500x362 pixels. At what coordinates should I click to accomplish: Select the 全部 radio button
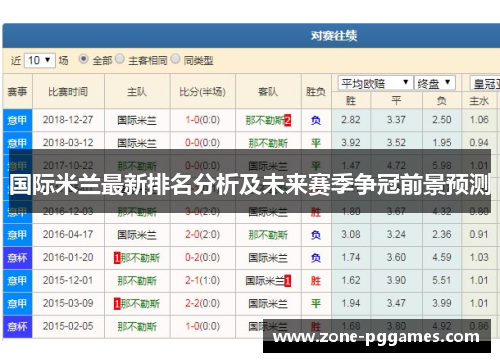(x=83, y=59)
